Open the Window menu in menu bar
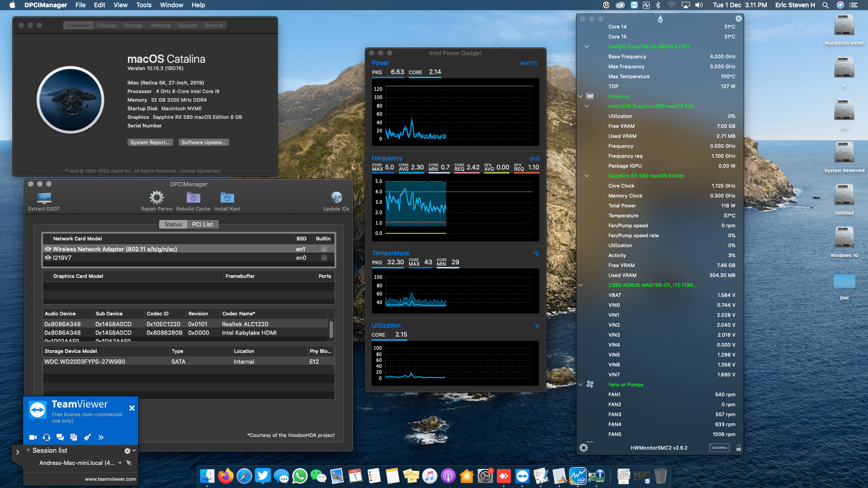The width and height of the screenshot is (868, 488). point(171,5)
